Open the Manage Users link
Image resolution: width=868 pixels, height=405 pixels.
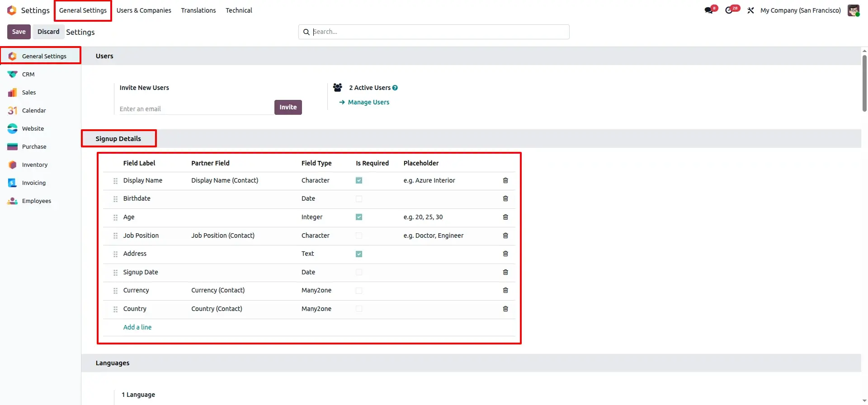[364, 102]
